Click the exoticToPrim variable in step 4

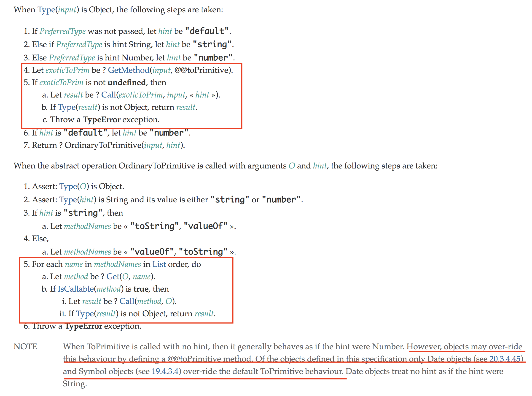click(67, 70)
